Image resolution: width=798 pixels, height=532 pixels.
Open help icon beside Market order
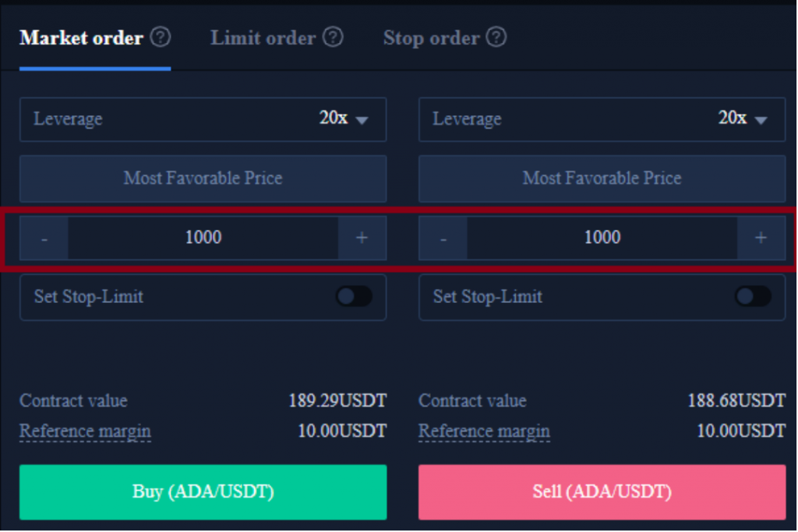[161, 37]
